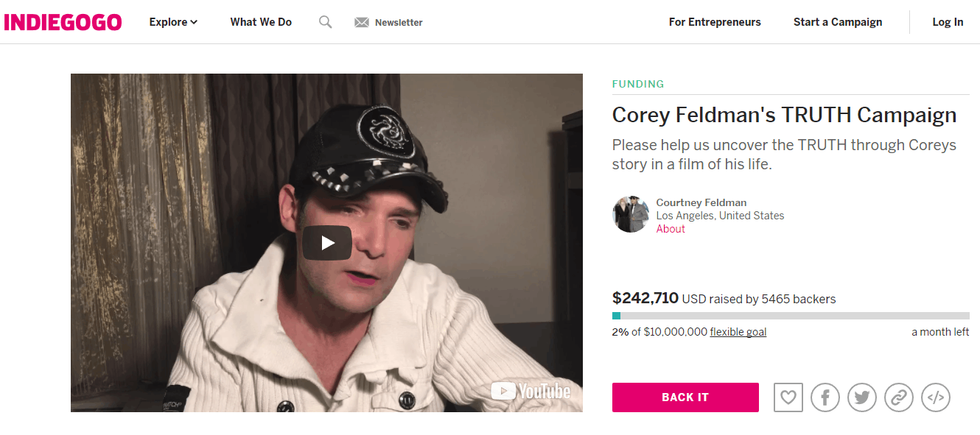Click the Newsletter envelope icon
980x435 pixels.
coord(361,22)
